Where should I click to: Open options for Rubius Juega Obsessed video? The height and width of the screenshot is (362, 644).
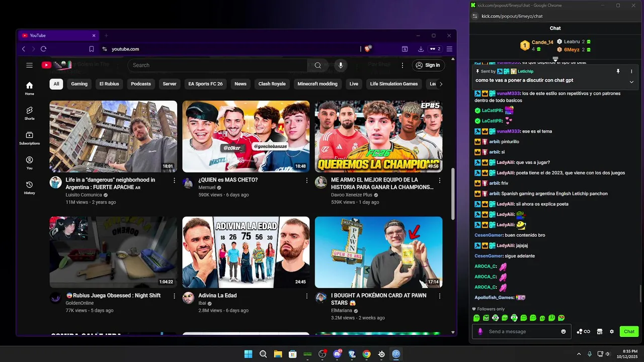[175, 296]
